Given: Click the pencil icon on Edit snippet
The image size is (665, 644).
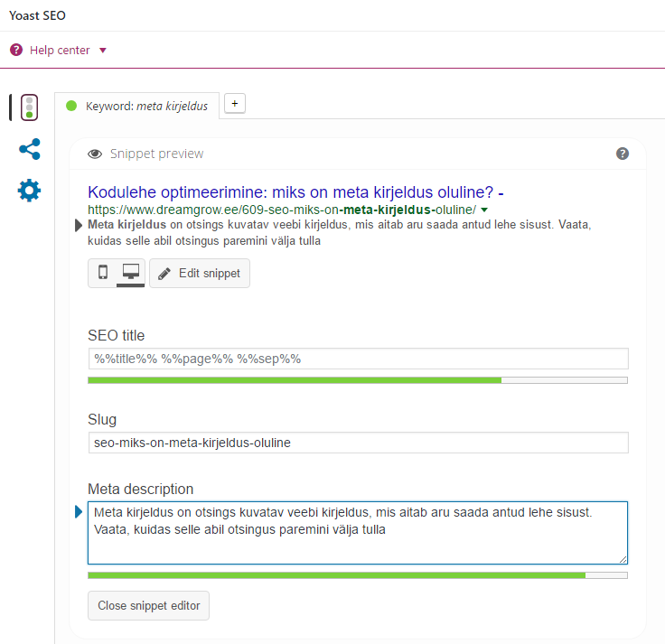Looking at the screenshot, I should [x=164, y=274].
